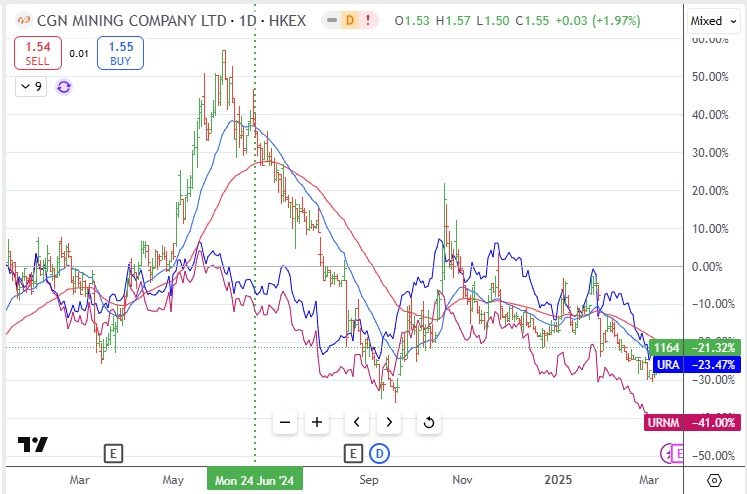Open the TradingView logo link
Viewport: 747px width, 494px height.
32,444
